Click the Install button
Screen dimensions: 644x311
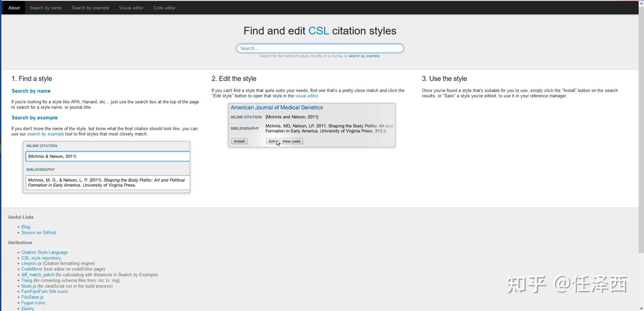239,141
